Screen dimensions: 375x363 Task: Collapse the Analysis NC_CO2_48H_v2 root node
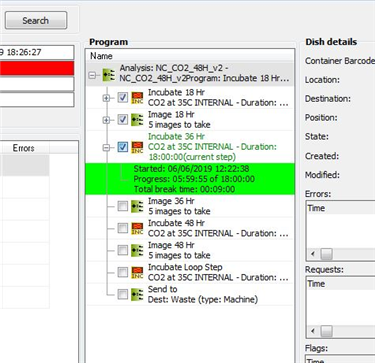click(93, 75)
